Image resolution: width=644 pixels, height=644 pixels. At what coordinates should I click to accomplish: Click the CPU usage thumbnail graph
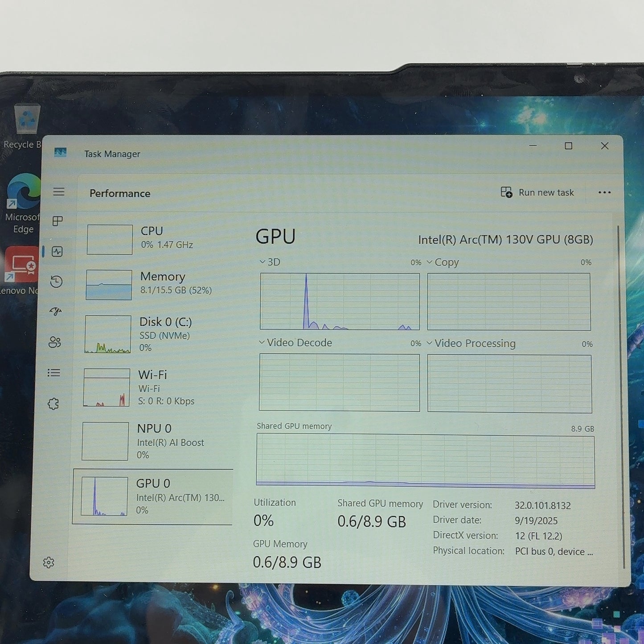(x=110, y=239)
